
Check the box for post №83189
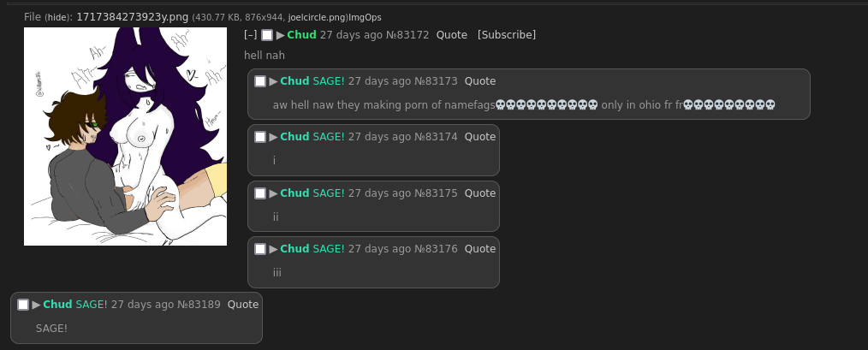pyautogui.click(x=23, y=305)
